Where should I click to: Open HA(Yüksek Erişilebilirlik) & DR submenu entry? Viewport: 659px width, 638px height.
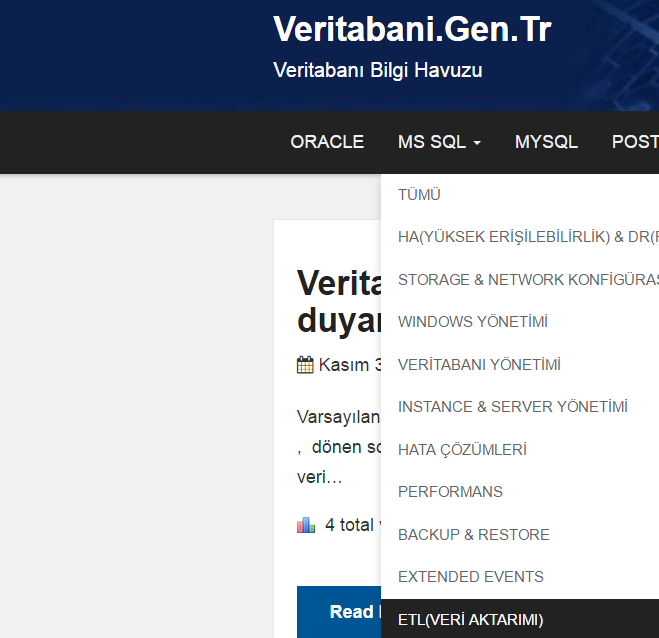click(x=528, y=237)
